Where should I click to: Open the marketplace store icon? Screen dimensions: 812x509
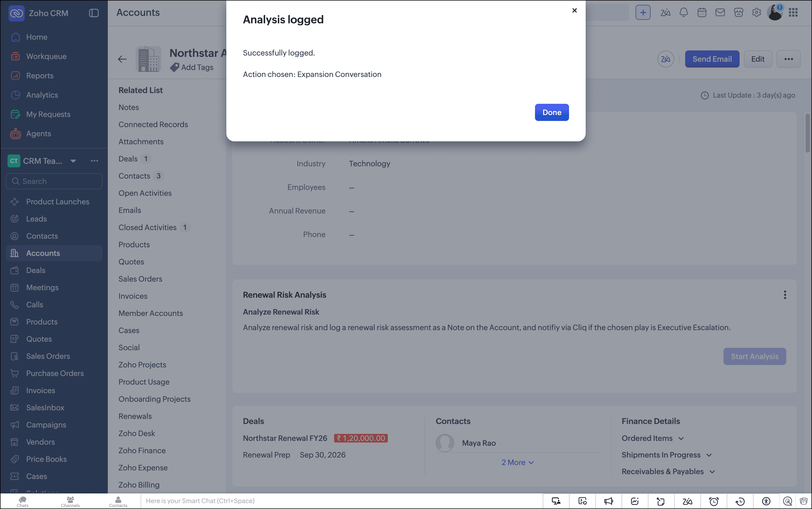click(x=738, y=13)
